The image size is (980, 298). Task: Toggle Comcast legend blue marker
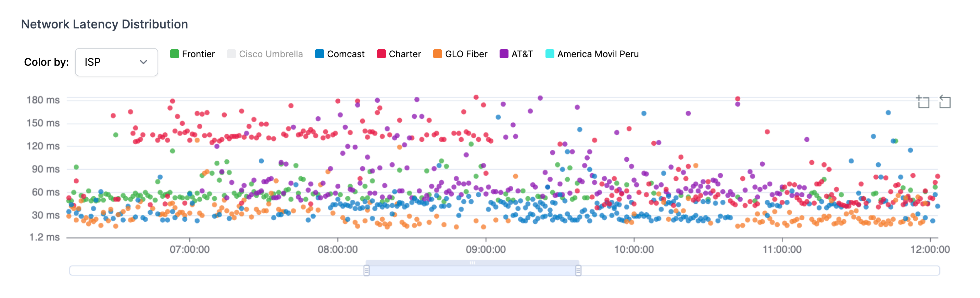point(319,54)
